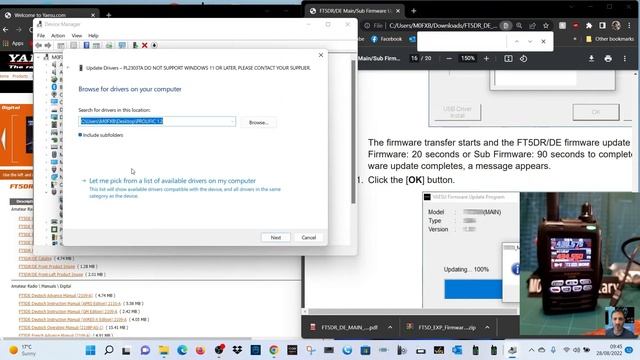This screenshot has height=360, width=640.
Task: Click Cancel button in Update Drivers dialog
Action: click(309, 238)
